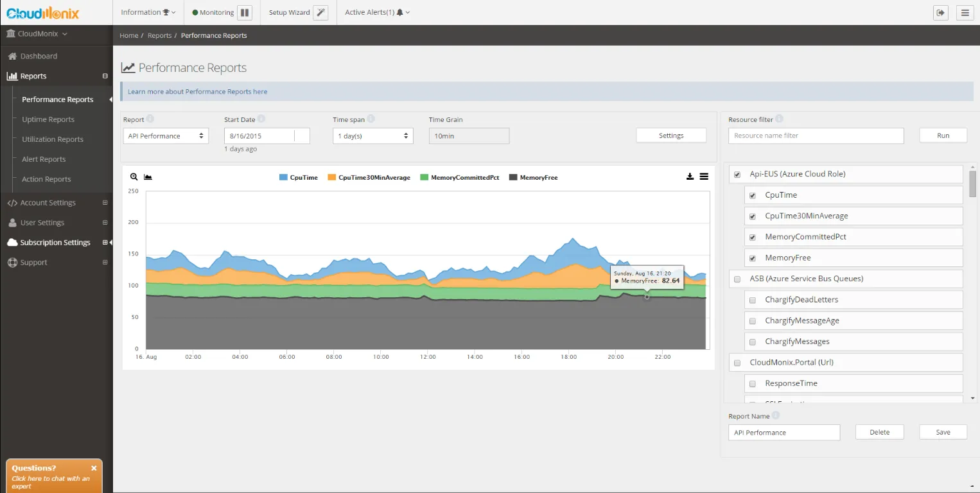The height and width of the screenshot is (493, 980).
Task: Switch to Uptime Reports in the sidebar
Action: coord(48,119)
